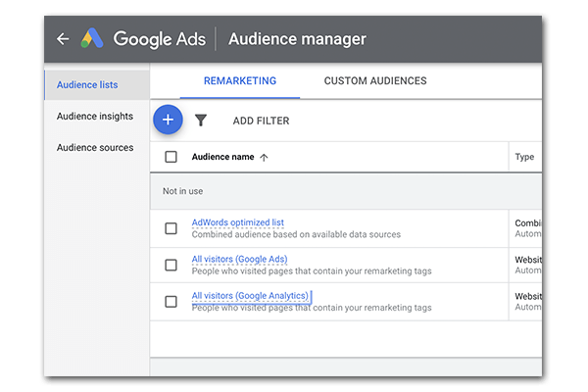This screenshot has width=588, height=392.
Task: Click the back arrow icon
Action: click(63, 38)
